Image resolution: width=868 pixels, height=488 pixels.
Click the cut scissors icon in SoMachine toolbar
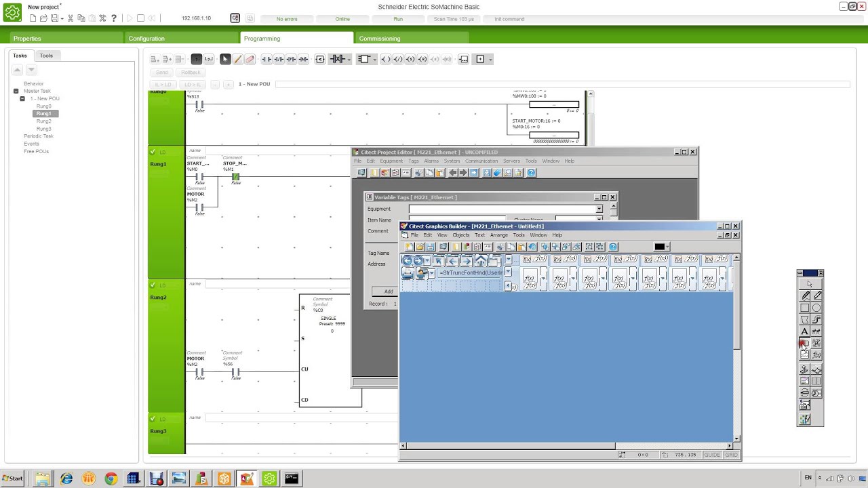click(x=70, y=18)
